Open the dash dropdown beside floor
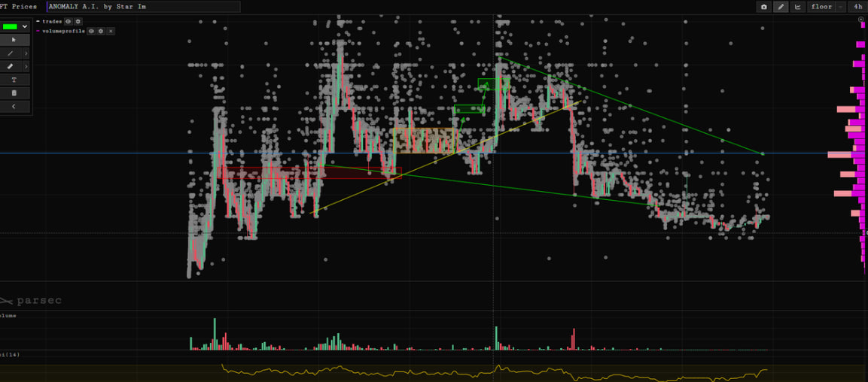 point(840,7)
